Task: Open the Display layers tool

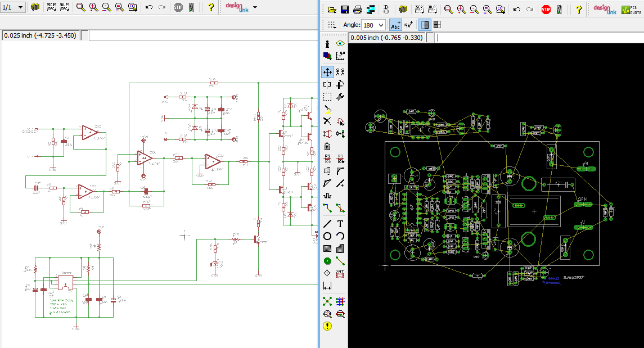Action: [x=327, y=56]
